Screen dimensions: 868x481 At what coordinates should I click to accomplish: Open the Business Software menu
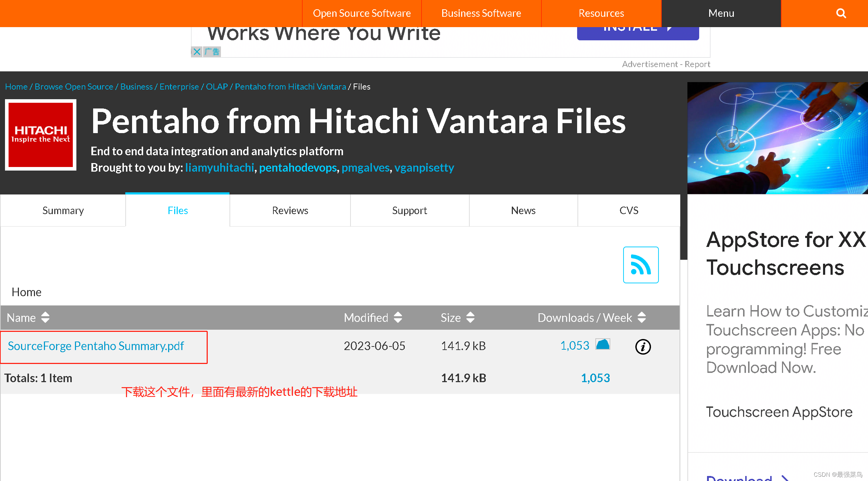(481, 13)
